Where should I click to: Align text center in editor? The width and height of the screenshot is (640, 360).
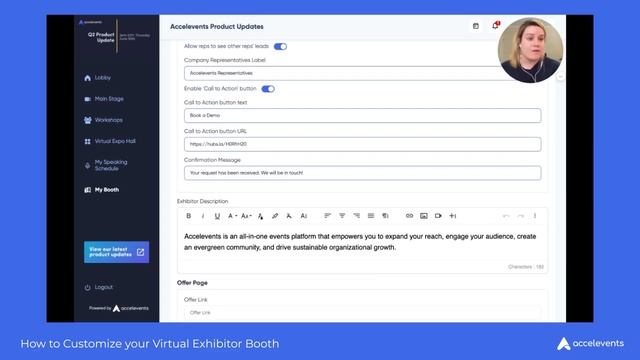tap(342, 216)
